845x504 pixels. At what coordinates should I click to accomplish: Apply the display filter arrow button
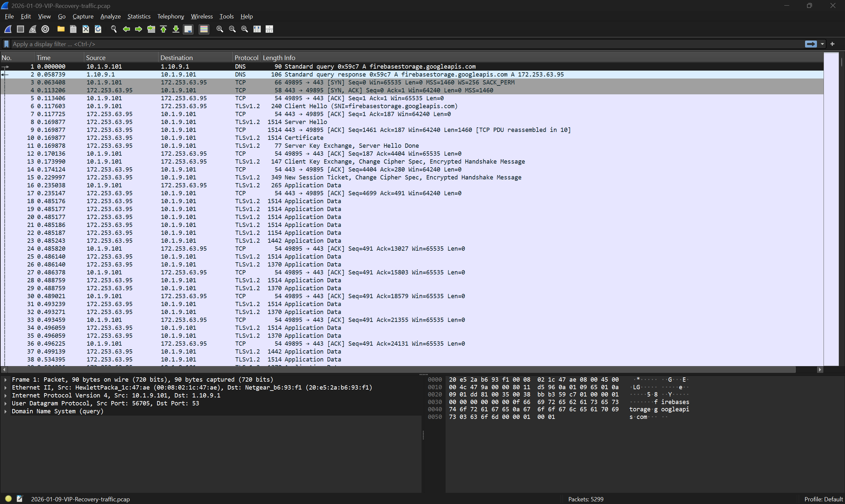point(811,44)
